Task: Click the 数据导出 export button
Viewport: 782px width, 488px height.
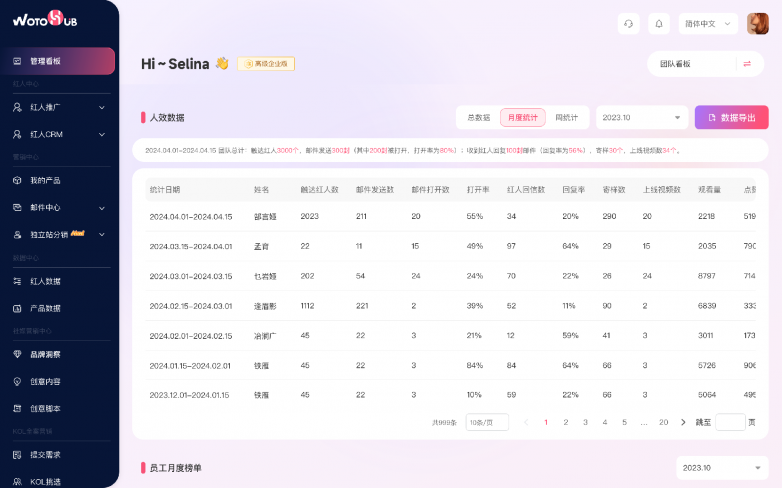Action: pyautogui.click(x=731, y=117)
